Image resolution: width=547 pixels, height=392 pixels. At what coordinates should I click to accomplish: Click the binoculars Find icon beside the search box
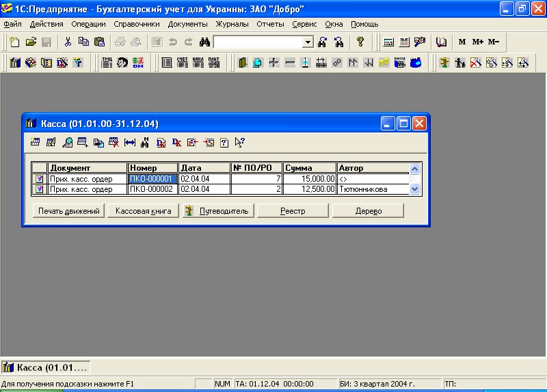tap(204, 42)
